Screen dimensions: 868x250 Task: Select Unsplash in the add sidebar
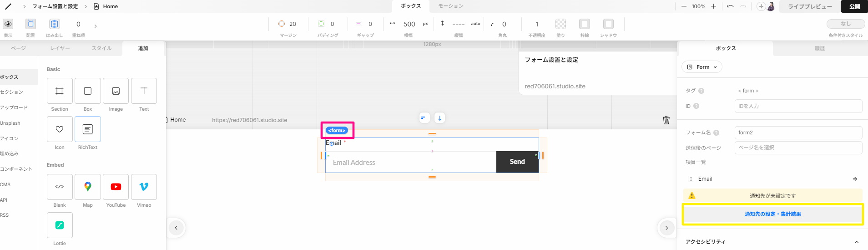point(10,123)
